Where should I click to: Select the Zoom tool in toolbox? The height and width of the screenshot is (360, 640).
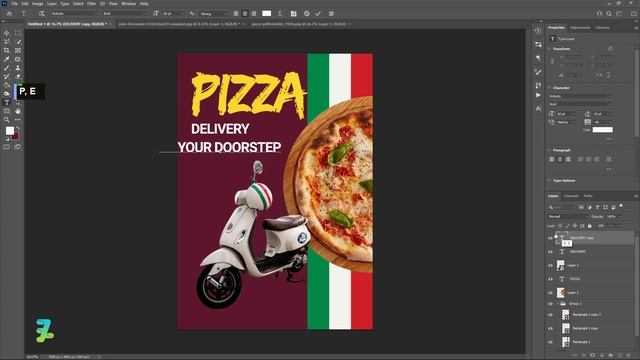(x=7, y=120)
